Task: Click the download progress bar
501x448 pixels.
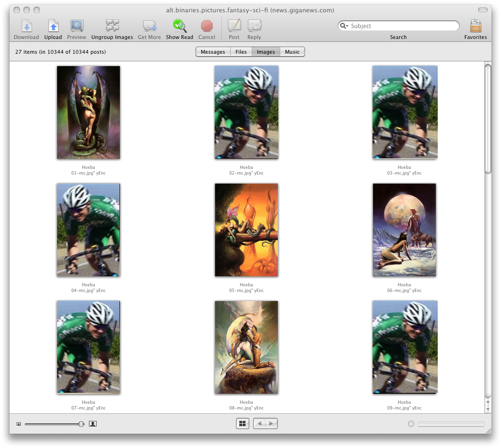Action: point(451,424)
